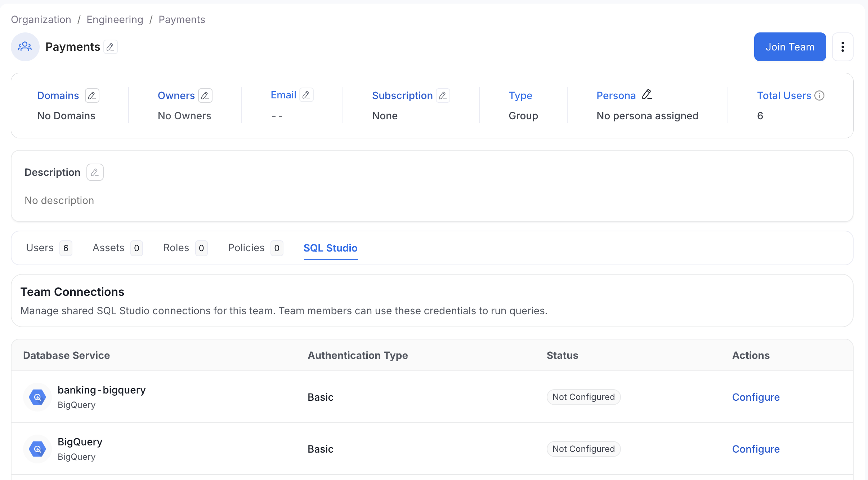Click the banking-bigquery service icon
This screenshot has width=868, height=480.
37,397
